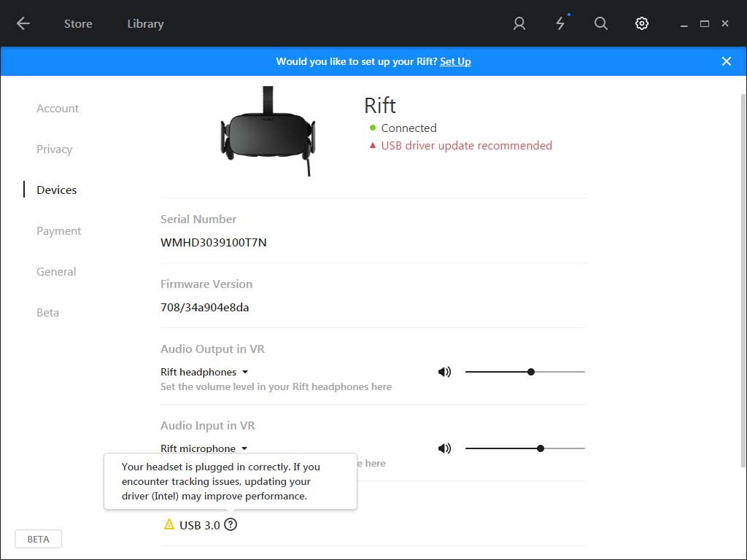This screenshot has height=560, width=747.
Task: Open notifications lightning bolt icon
Action: point(560,23)
